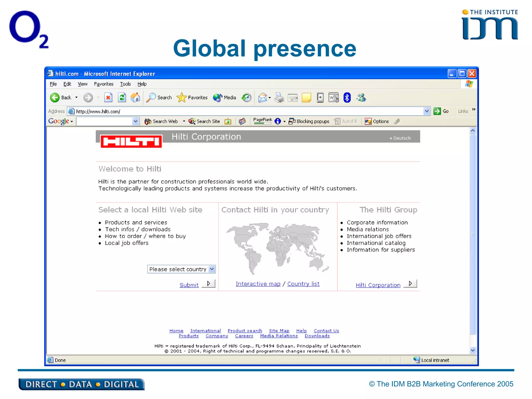The width and height of the screenshot is (532, 399).
Task: Click the green Go button
Action: (441, 111)
